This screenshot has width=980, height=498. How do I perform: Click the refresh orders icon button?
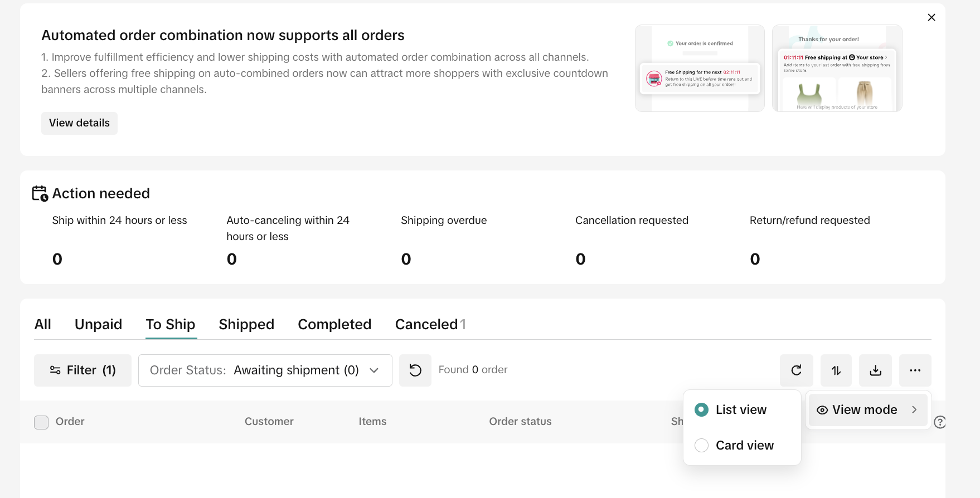(x=796, y=370)
